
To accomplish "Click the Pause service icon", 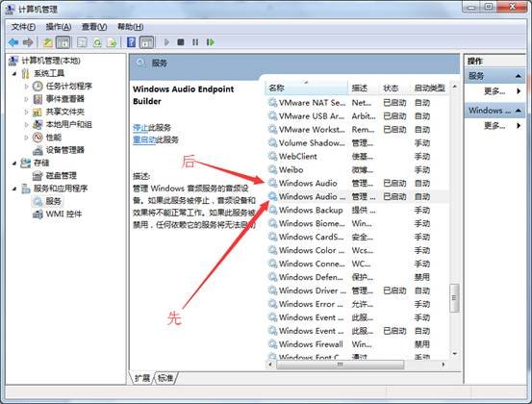I will [195, 42].
